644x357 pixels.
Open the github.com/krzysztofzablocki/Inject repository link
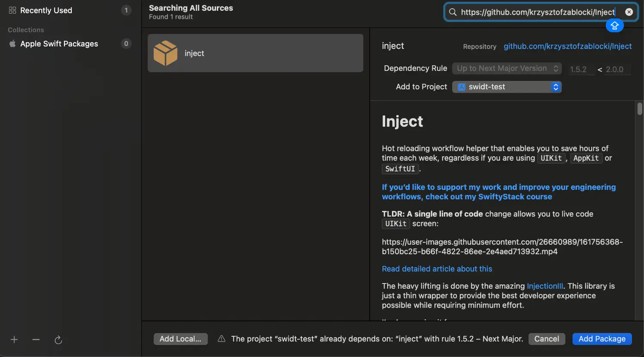(567, 46)
